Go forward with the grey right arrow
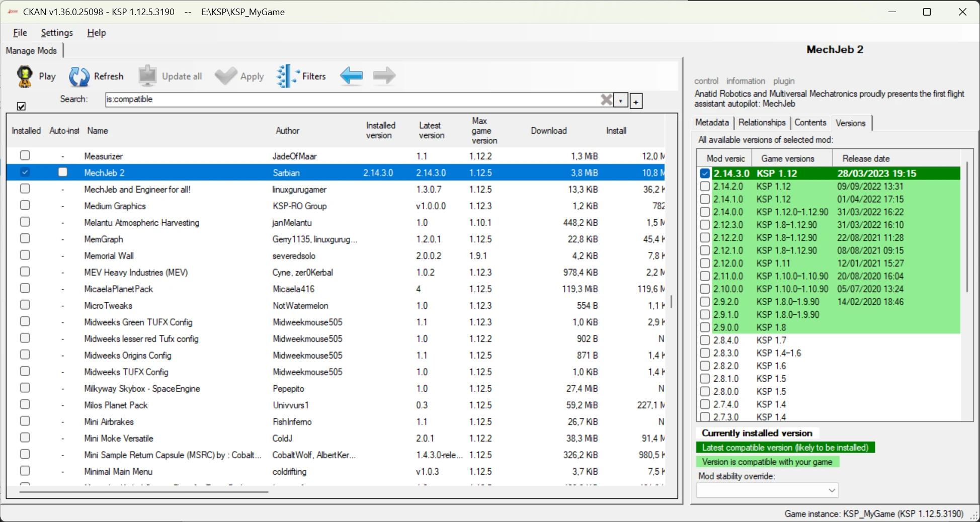Image resolution: width=980 pixels, height=522 pixels. point(384,76)
